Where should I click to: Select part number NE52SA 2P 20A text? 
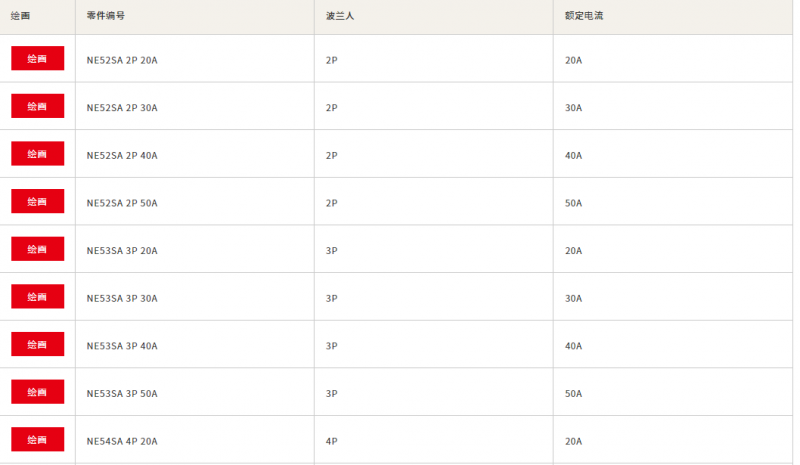(x=122, y=60)
